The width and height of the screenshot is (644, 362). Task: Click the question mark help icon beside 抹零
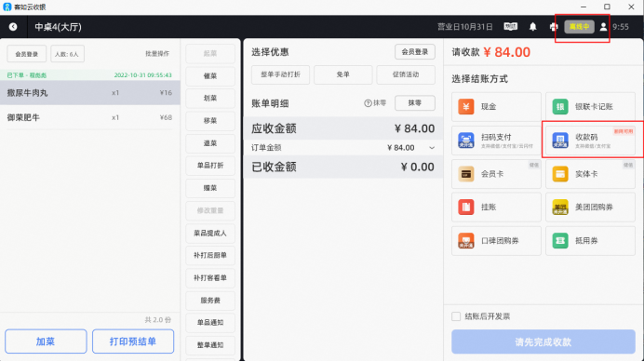tap(368, 103)
